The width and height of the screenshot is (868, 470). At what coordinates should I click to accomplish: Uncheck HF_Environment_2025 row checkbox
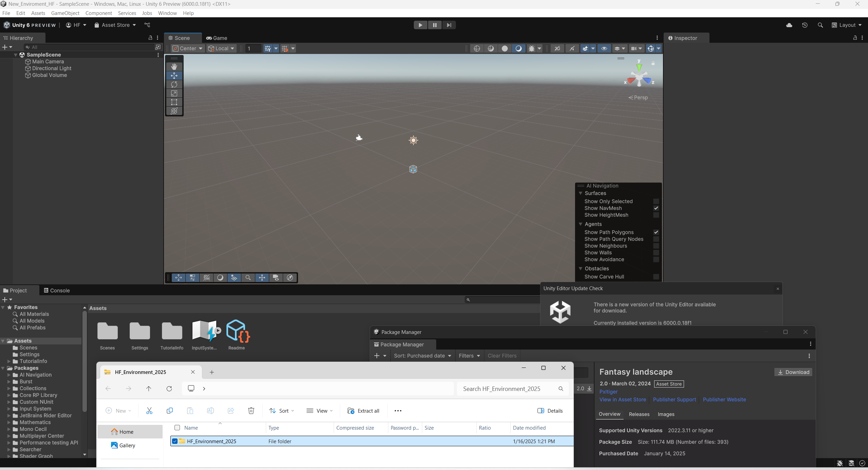click(175, 441)
